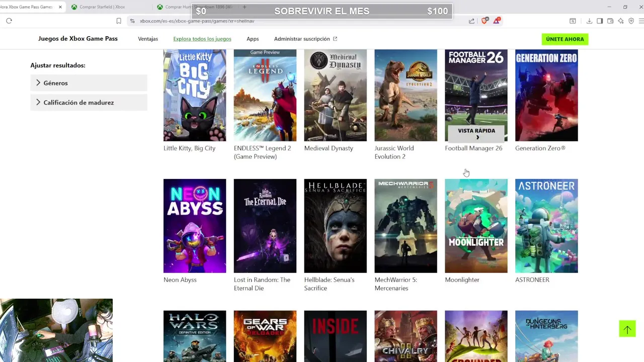This screenshot has width=644, height=362.
Task: Open site settings icon beside the URL
Action: (x=132, y=21)
